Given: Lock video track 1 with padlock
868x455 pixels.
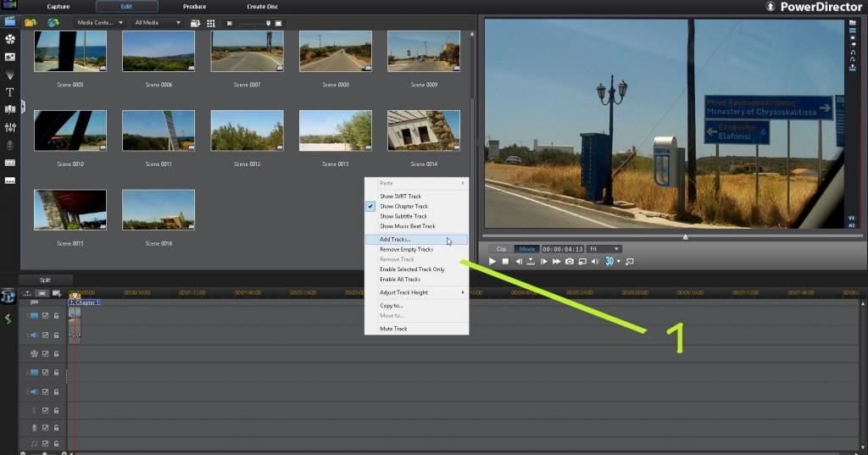Looking at the screenshot, I should (57, 315).
